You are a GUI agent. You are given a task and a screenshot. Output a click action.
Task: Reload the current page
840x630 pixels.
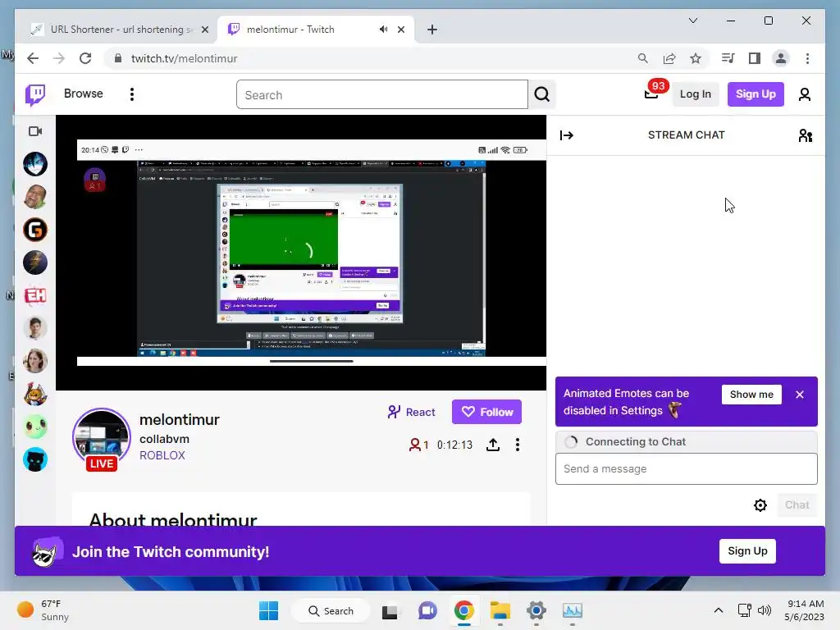click(85, 58)
